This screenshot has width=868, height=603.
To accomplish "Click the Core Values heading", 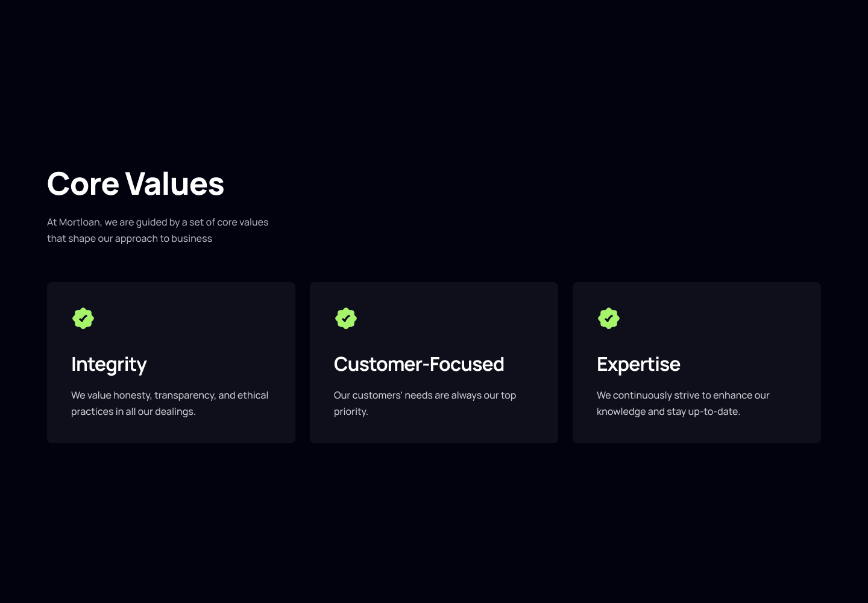I will pyautogui.click(x=136, y=184).
